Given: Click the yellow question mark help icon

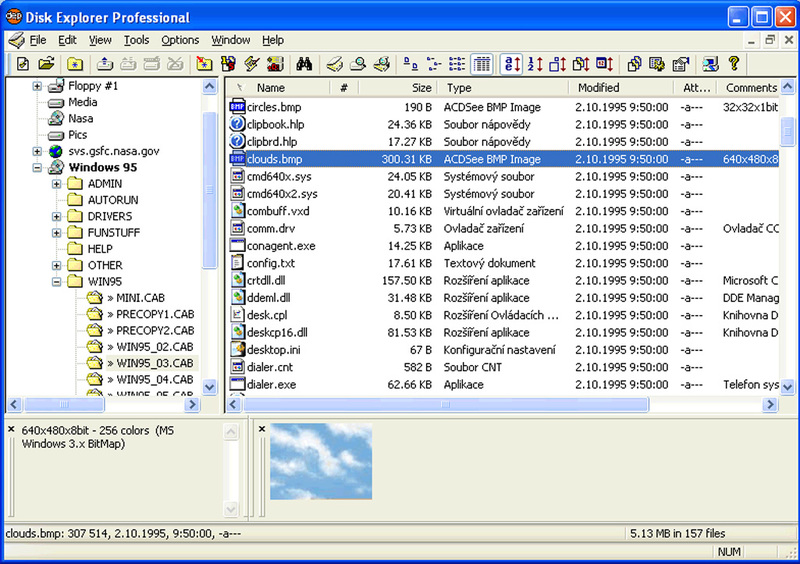Looking at the screenshot, I should tap(734, 64).
